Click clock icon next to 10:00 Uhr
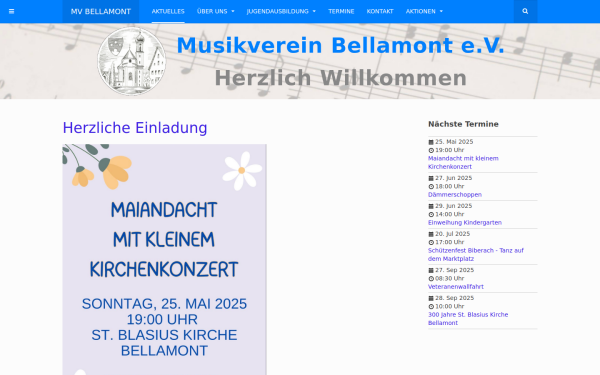Screen dimensions: 600x375 tap(431, 307)
